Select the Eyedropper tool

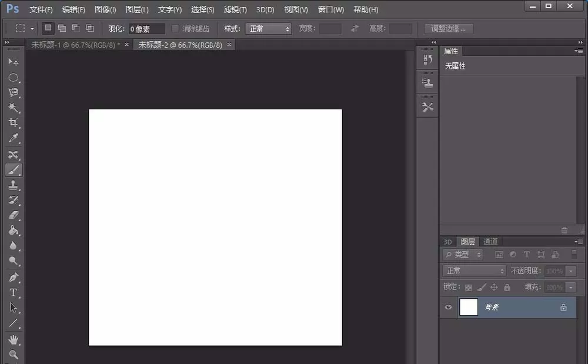pyautogui.click(x=14, y=138)
